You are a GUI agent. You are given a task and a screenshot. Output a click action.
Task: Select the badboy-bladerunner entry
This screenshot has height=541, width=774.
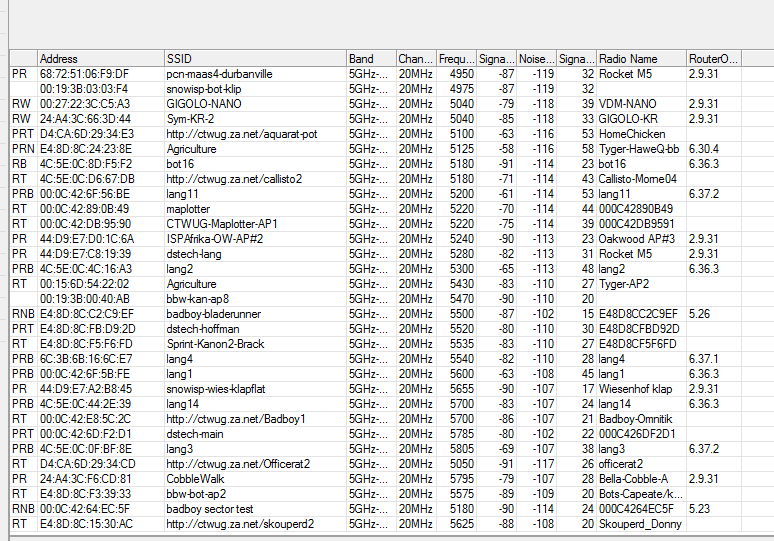pos(214,314)
